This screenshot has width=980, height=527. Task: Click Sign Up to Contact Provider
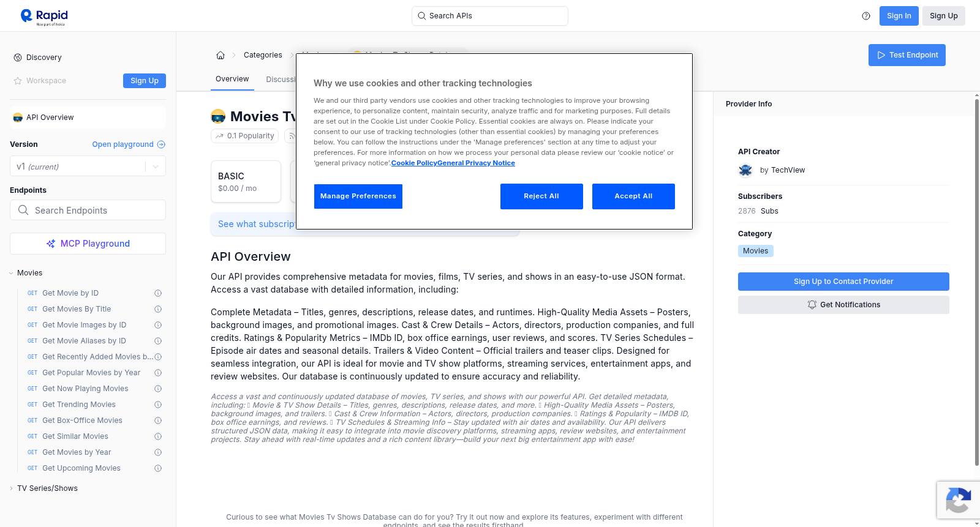(x=843, y=282)
